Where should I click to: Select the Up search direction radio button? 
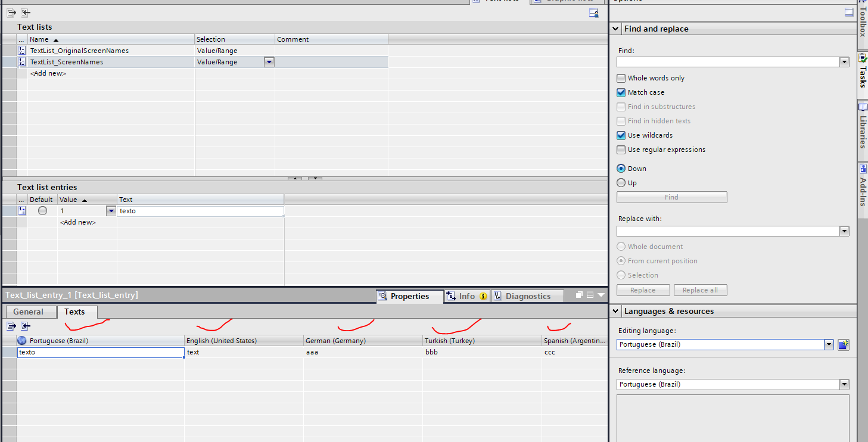point(621,183)
